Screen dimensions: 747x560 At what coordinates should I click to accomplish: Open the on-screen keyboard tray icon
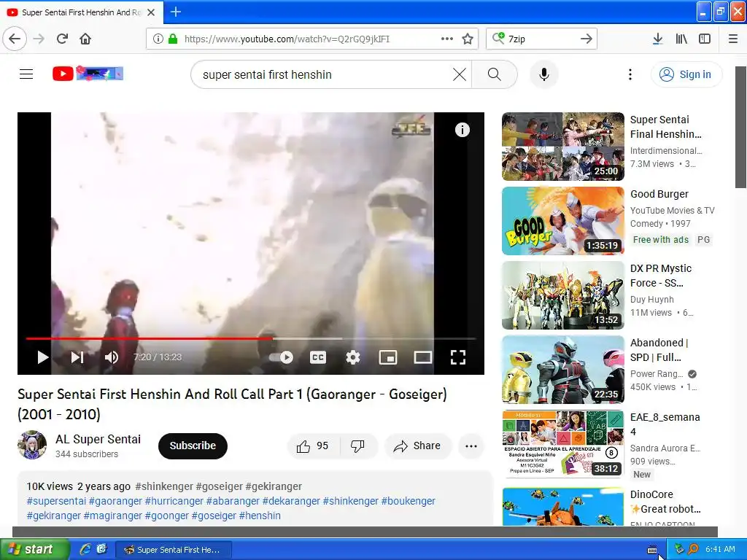pyautogui.click(x=652, y=550)
